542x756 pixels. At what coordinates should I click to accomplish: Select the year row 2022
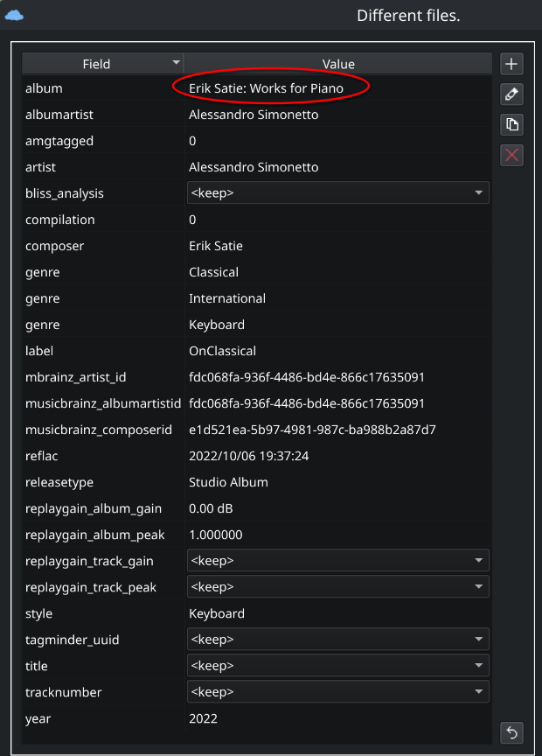pyautogui.click(x=203, y=718)
